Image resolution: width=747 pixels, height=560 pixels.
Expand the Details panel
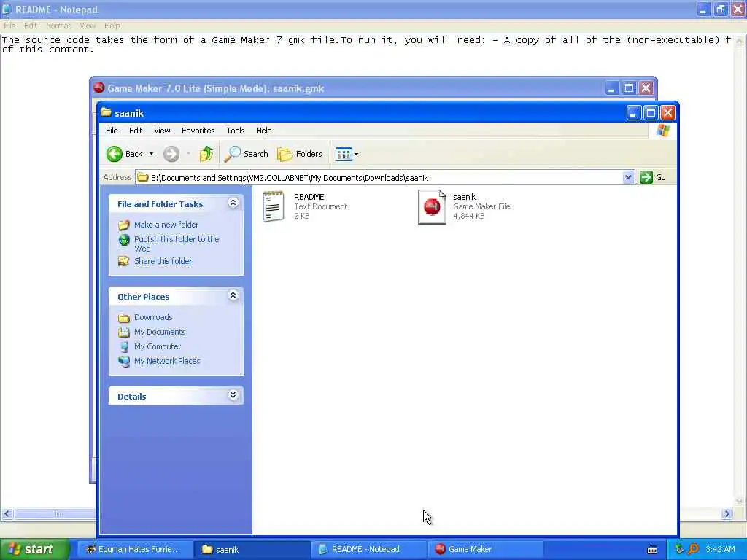click(233, 395)
